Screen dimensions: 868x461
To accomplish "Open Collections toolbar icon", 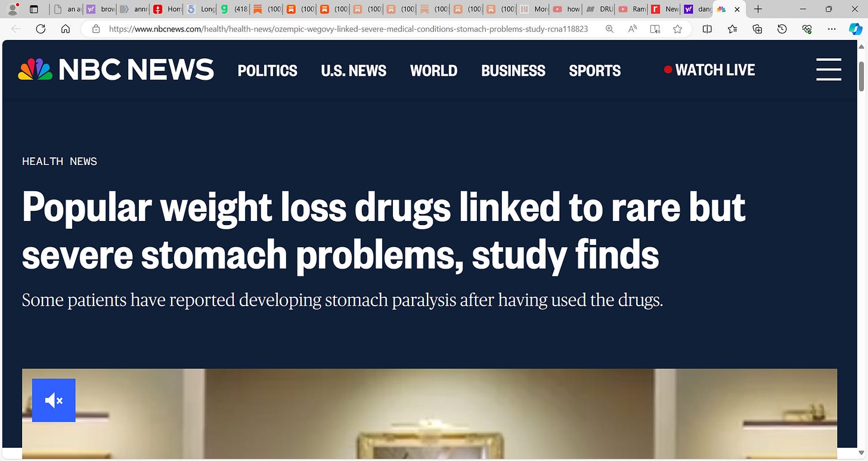I will (757, 29).
